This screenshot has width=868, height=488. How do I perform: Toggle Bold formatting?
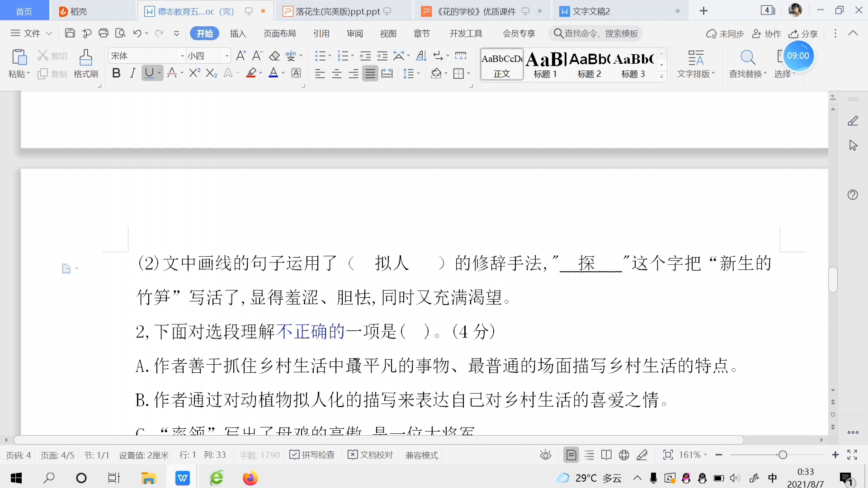point(116,73)
